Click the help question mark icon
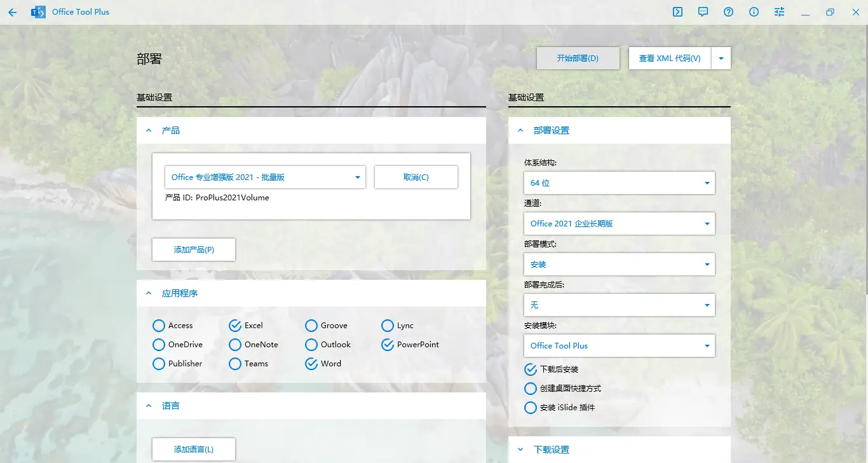The width and height of the screenshot is (868, 463). pyautogui.click(x=729, y=12)
